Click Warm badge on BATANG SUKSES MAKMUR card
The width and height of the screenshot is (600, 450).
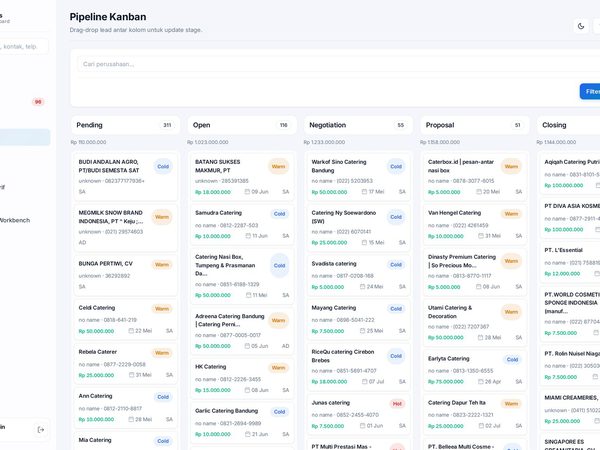278,166
